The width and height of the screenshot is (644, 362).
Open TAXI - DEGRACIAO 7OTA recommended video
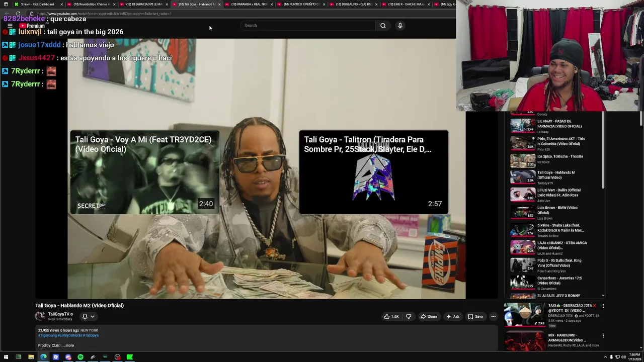551,315
